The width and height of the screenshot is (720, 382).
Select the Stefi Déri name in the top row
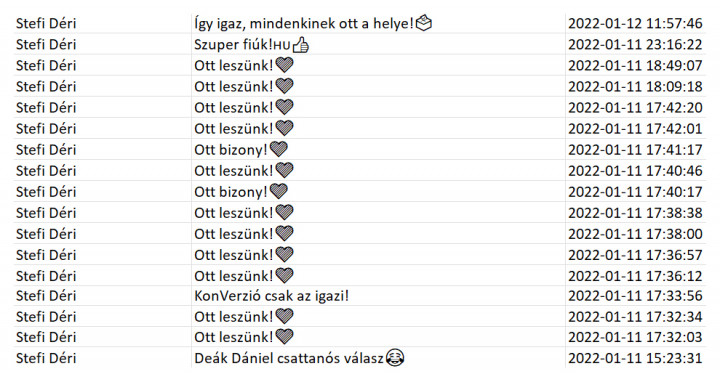46,23
